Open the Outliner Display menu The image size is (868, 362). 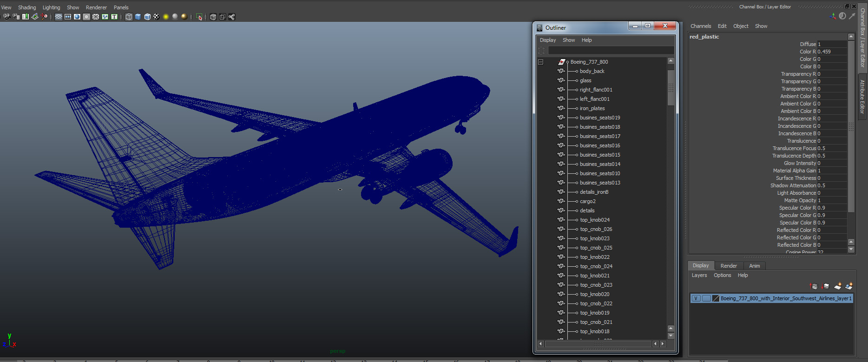(x=548, y=40)
